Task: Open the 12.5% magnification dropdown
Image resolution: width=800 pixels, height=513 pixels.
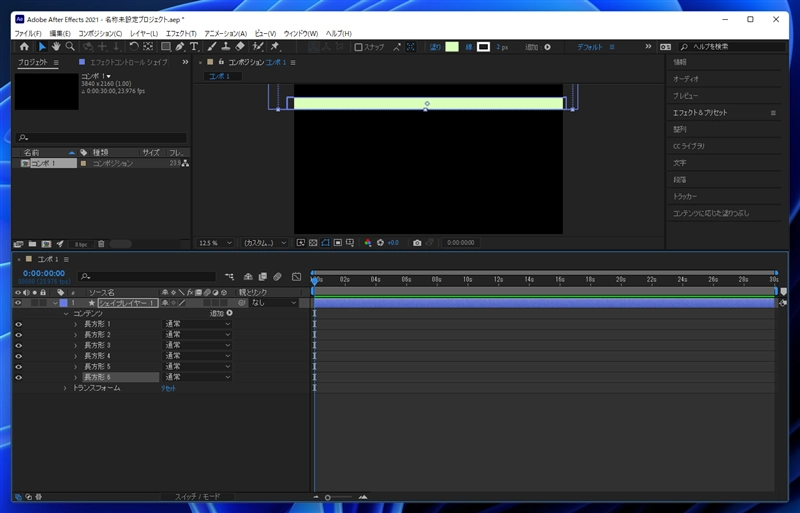Action: click(x=214, y=242)
